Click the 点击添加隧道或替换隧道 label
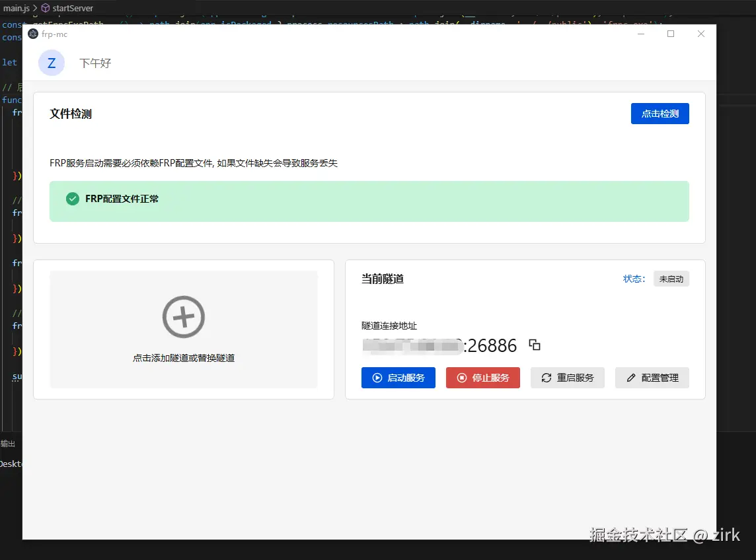 [184, 358]
